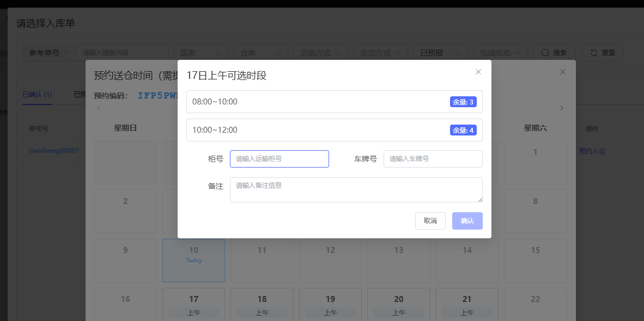Click the 车牌号 input field
The width and height of the screenshot is (644, 321).
click(x=433, y=159)
